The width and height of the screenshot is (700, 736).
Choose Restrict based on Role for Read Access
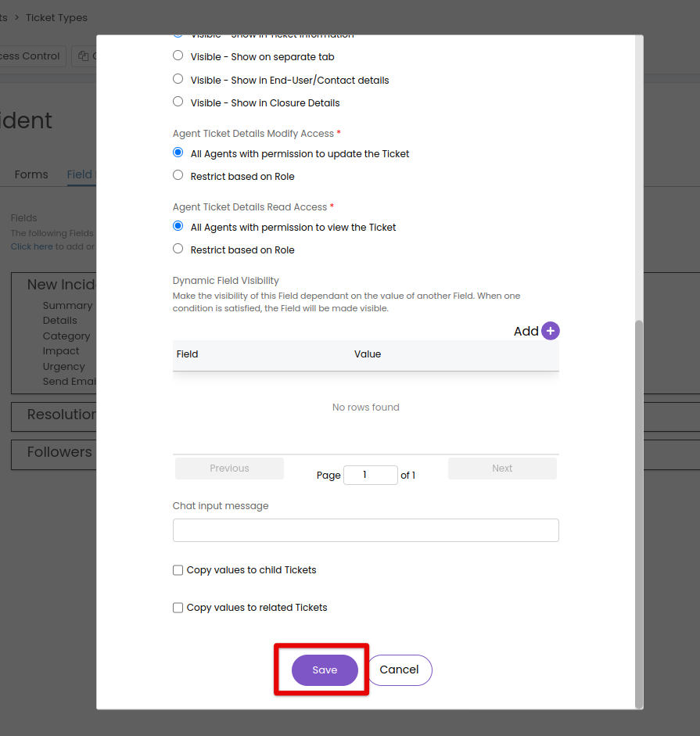178,250
